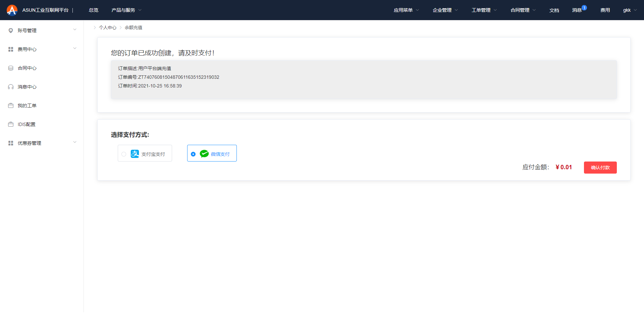Expand the 账号管理 sidebar chevron

tap(75, 29)
